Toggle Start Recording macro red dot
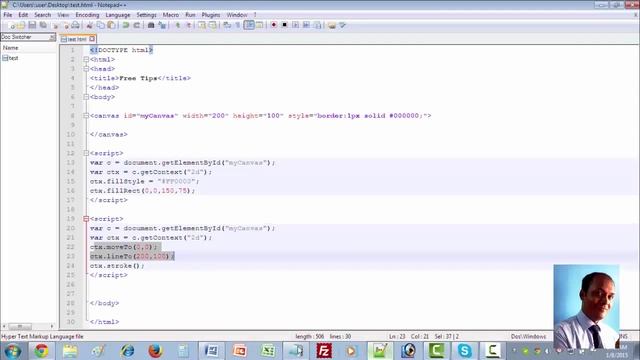The height and width of the screenshot is (360, 640). [273, 25]
